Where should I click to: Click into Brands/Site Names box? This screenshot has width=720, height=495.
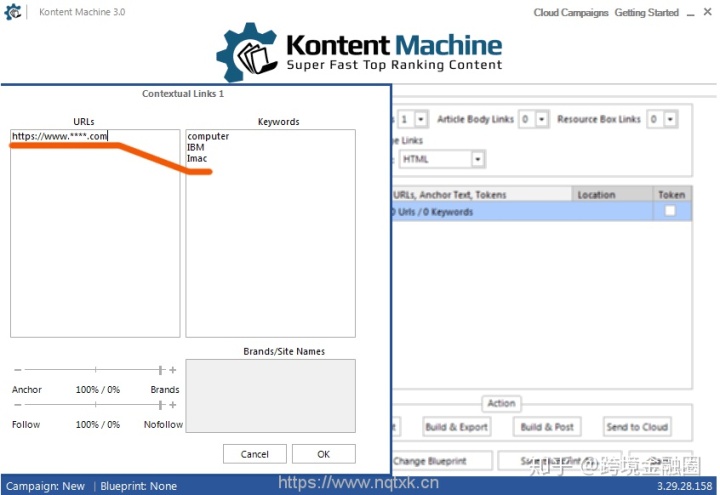click(x=270, y=396)
